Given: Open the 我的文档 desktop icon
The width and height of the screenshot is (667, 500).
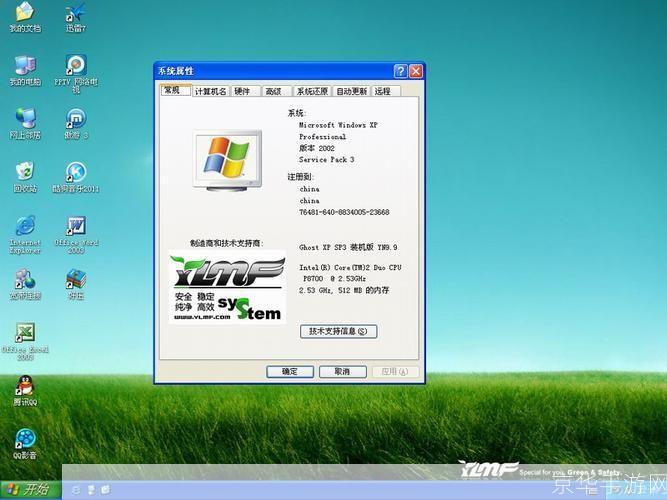Looking at the screenshot, I should [x=25, y=17].
